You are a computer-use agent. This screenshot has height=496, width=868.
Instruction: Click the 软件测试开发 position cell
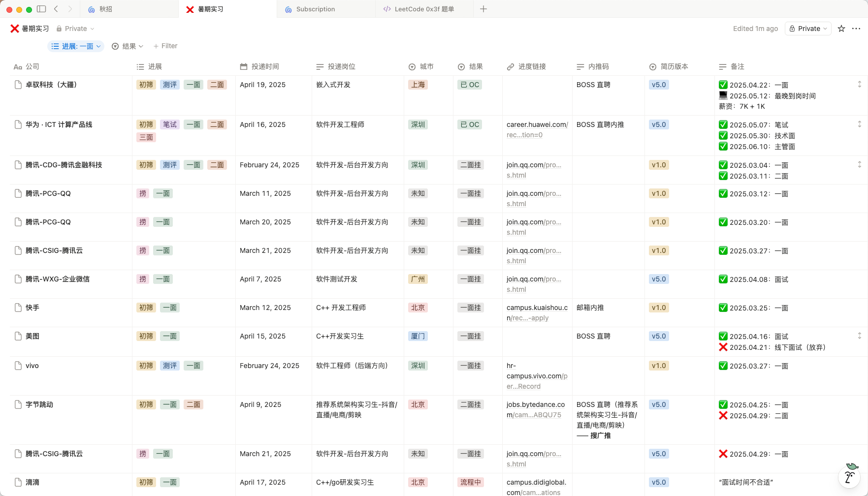click(x=337, y=279)
